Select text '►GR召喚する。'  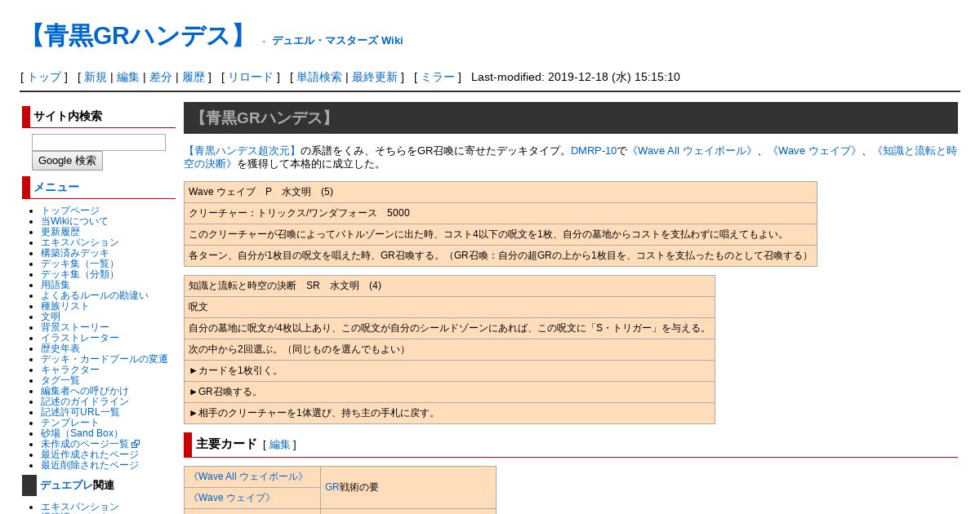click(224, 392)
